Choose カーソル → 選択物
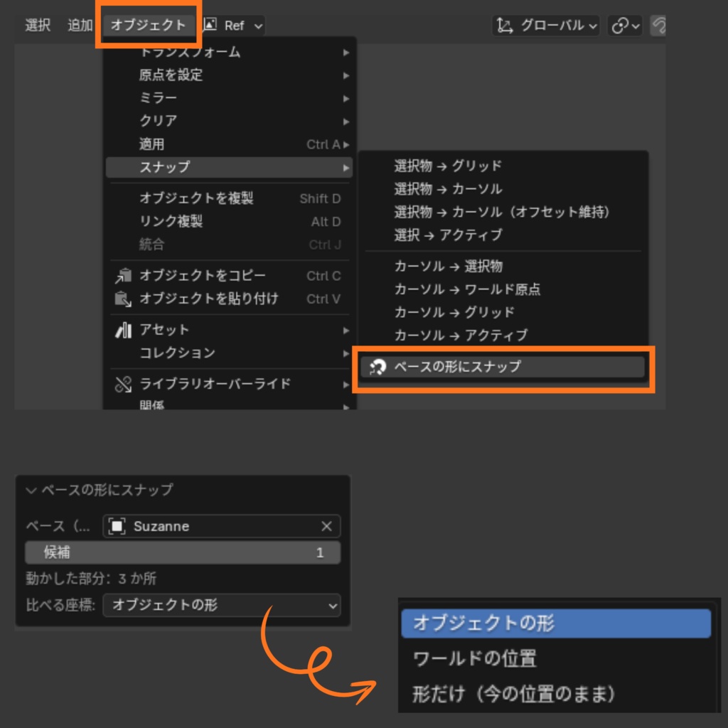 [503, 267]
